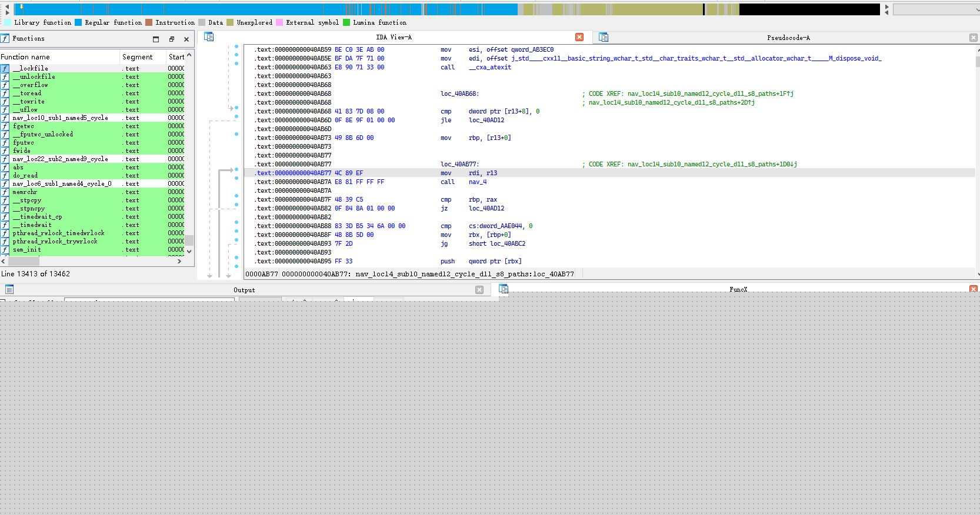This screenshot has width=980, height=515.
Task: Select the Output panel tab
Action: pyautogui.click(x=244, y=290)
